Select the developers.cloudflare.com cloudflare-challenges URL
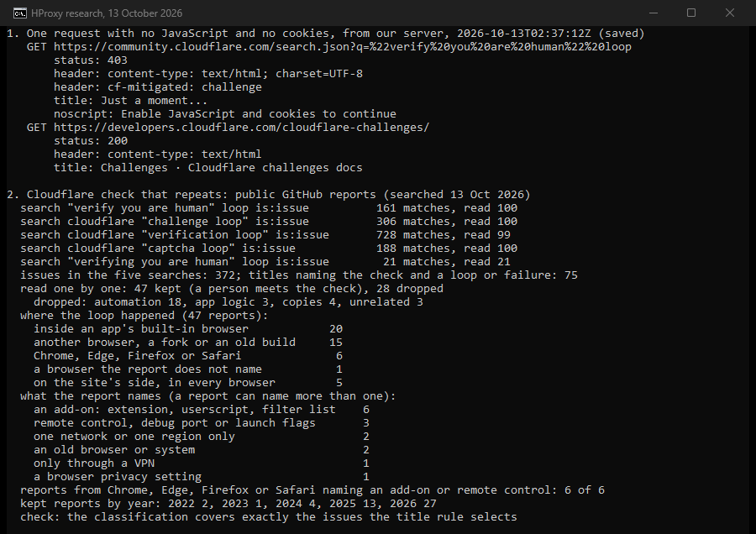 241,128
